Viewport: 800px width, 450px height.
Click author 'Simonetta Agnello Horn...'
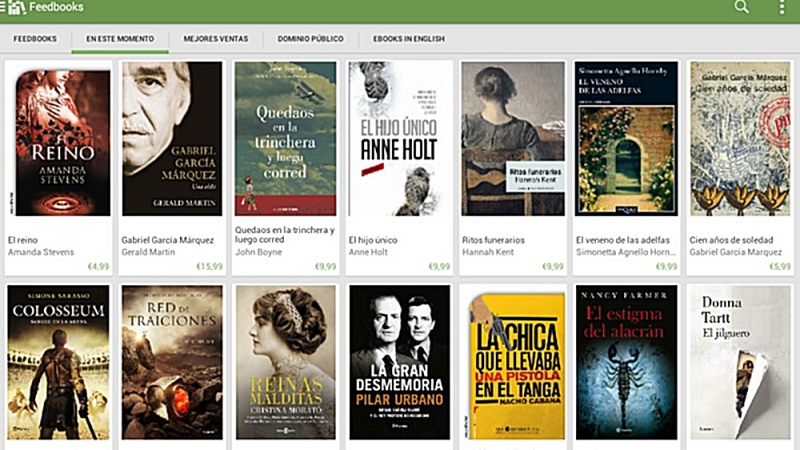point(626,252)
